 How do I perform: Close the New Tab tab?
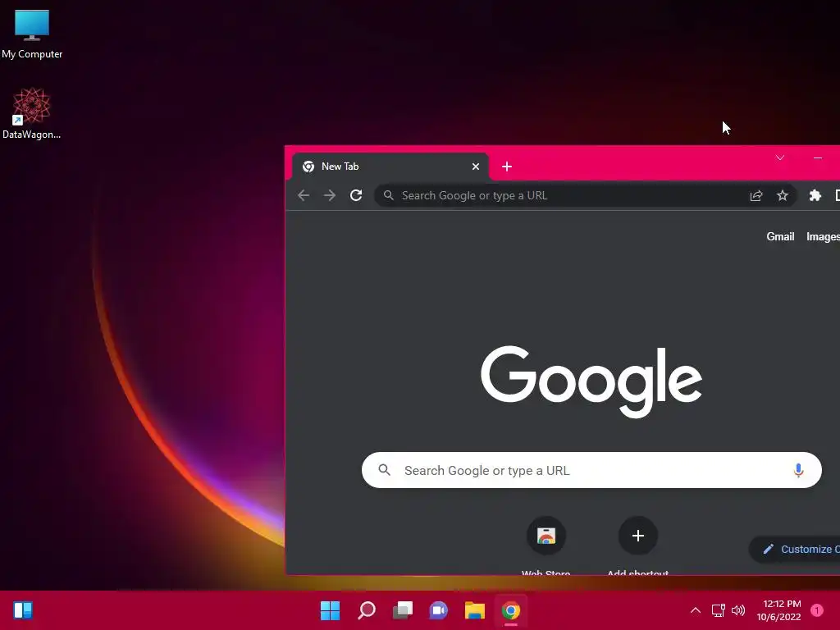[475, 167]
